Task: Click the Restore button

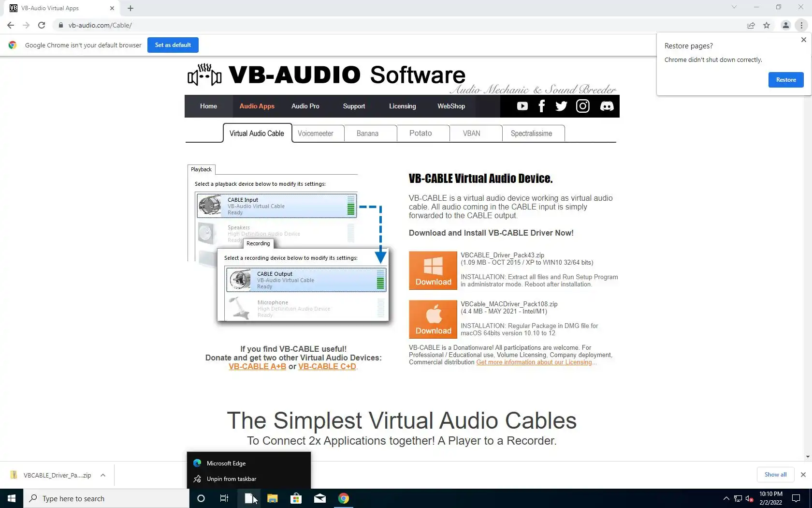Action: (x=786, y=80)
